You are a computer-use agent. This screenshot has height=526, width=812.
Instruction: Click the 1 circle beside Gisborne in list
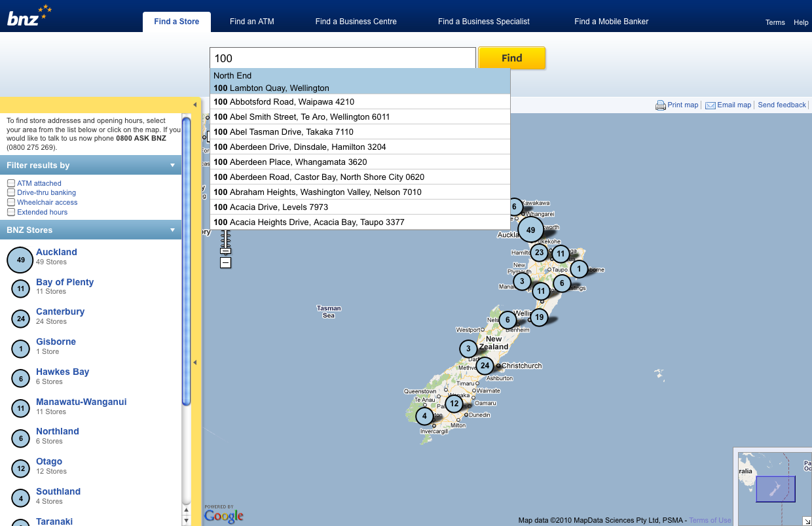point(21,349)
